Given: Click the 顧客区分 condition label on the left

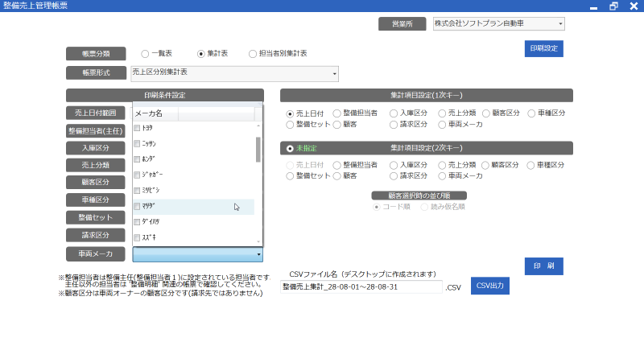Looking at the screenshot, I should pos(96,182).
